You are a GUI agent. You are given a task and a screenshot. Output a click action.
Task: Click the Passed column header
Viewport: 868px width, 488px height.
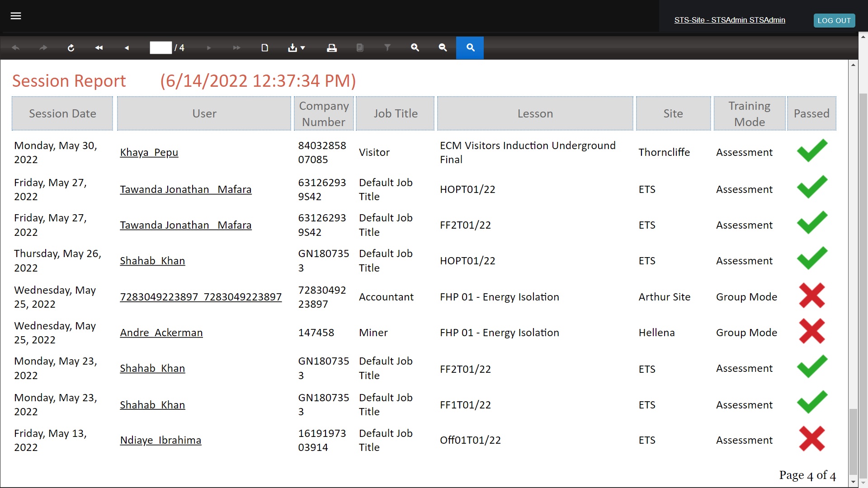click(x=811, y=114)
